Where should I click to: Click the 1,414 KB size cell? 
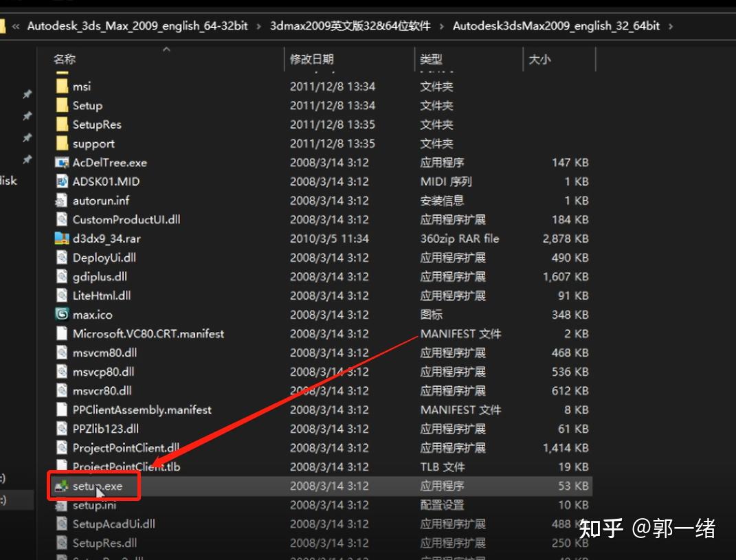pyautogui.click(x=566, y=448)
